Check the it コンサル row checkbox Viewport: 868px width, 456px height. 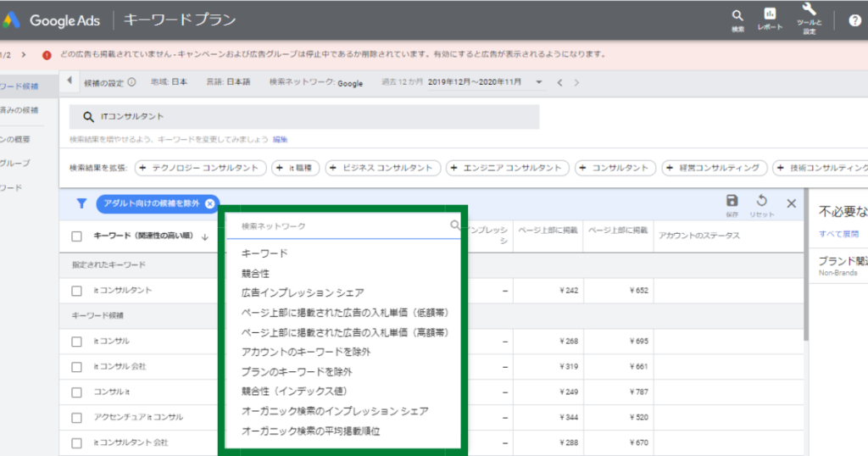77,342
